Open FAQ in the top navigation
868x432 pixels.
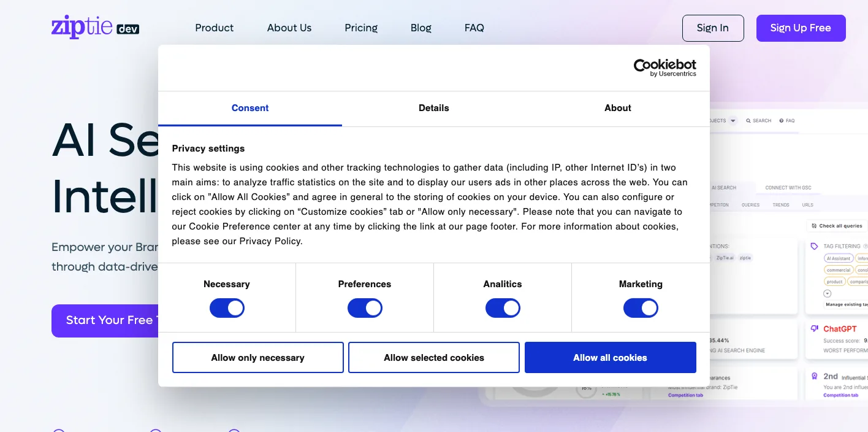474,28
